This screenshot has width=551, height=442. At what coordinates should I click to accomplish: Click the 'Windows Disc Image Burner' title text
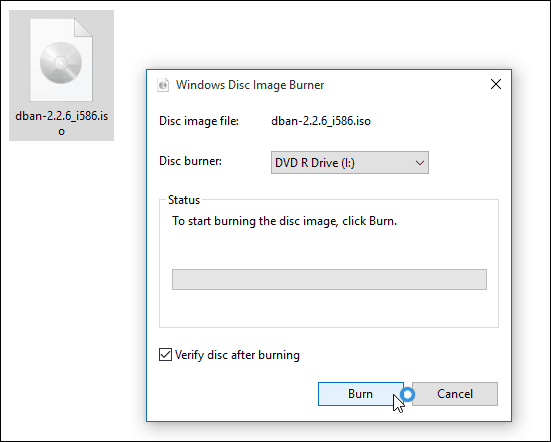(x=250, y=85)
